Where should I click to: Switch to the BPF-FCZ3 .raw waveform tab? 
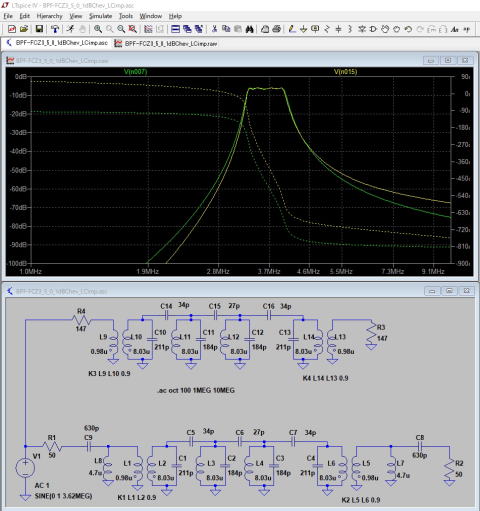[x=166, y=43]
